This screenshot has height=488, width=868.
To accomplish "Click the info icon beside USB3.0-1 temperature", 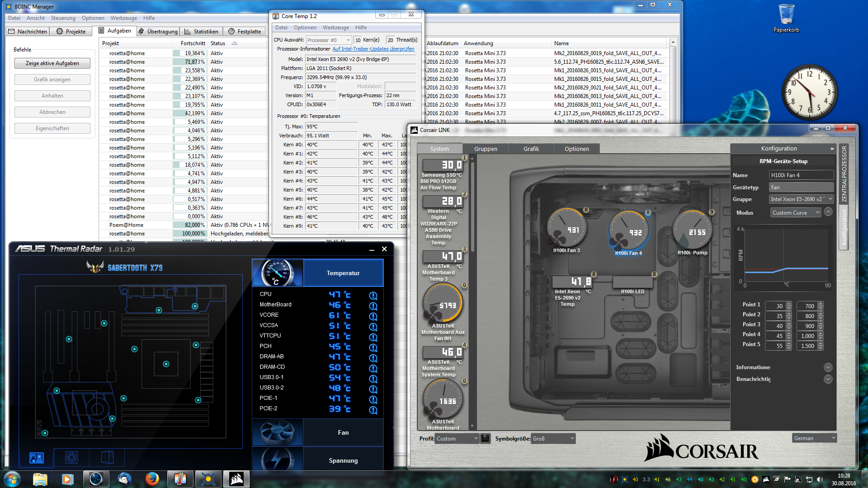I will pos(373,379).
